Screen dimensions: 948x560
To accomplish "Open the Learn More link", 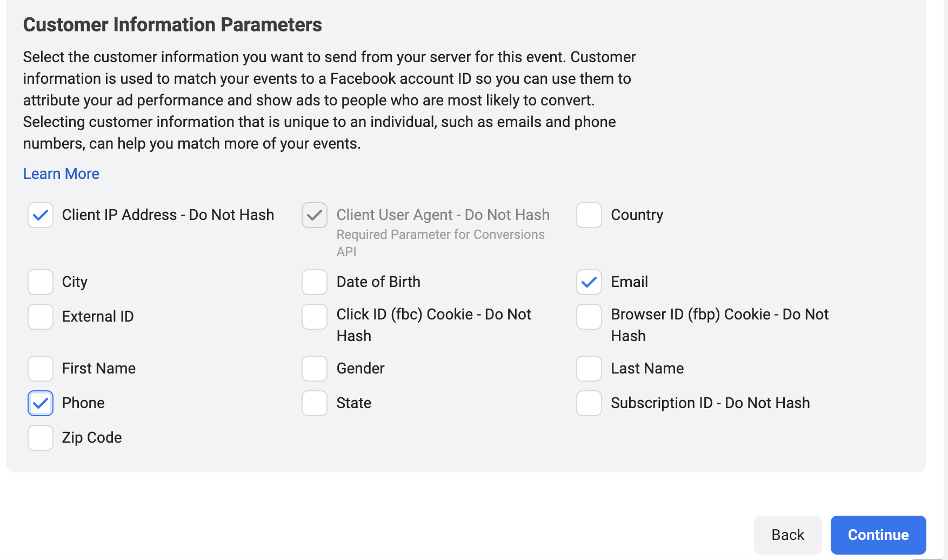I will (61, 174).
